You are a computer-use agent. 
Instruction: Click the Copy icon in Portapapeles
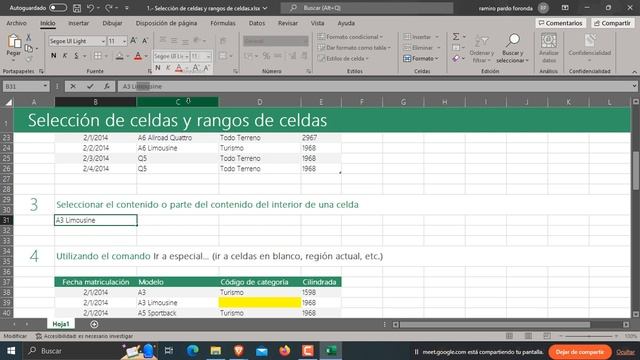point(29,49)
